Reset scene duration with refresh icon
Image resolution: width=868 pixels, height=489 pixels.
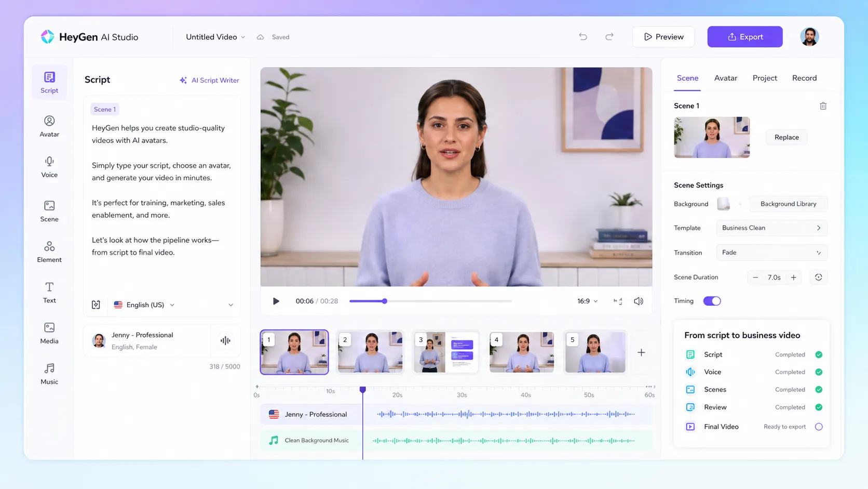click(x=819, y=277)
